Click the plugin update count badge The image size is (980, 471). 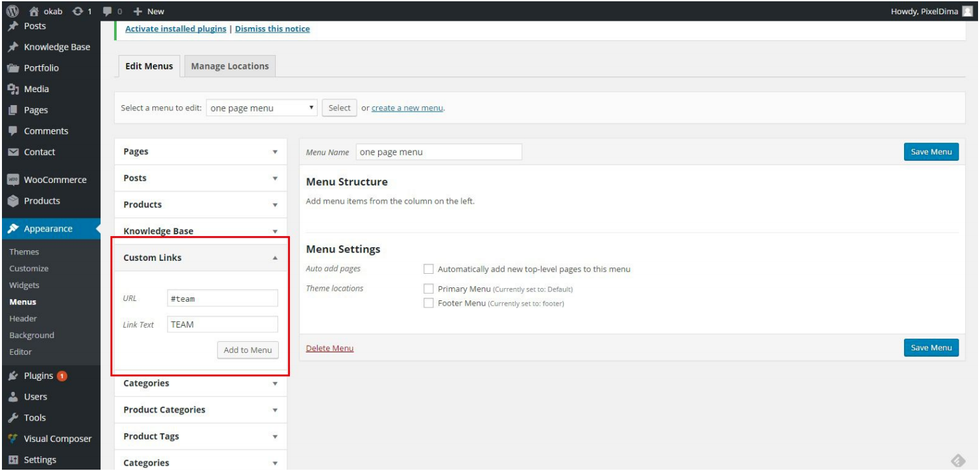[x=62, y=376]
